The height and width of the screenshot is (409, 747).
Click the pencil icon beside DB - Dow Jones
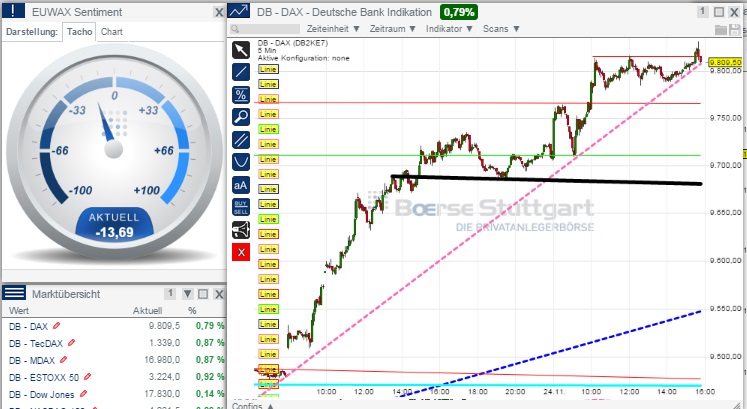click(x=83, y=394)
